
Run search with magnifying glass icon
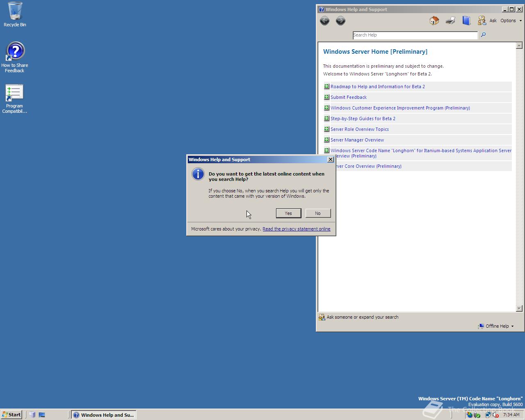click(483, 35)
